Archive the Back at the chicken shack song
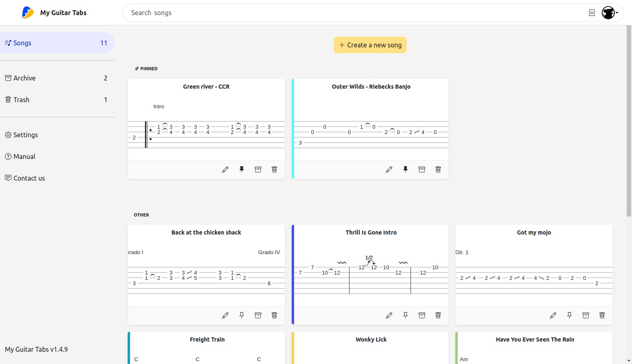 pos(258,315)
